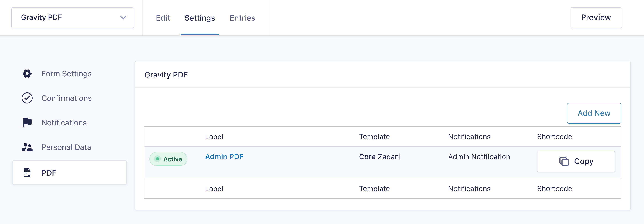The width and height of the screenshot is (644, 224).
Task: Open the Gravity PDF form switcher dropdown
Action: (x=73, y=18)
